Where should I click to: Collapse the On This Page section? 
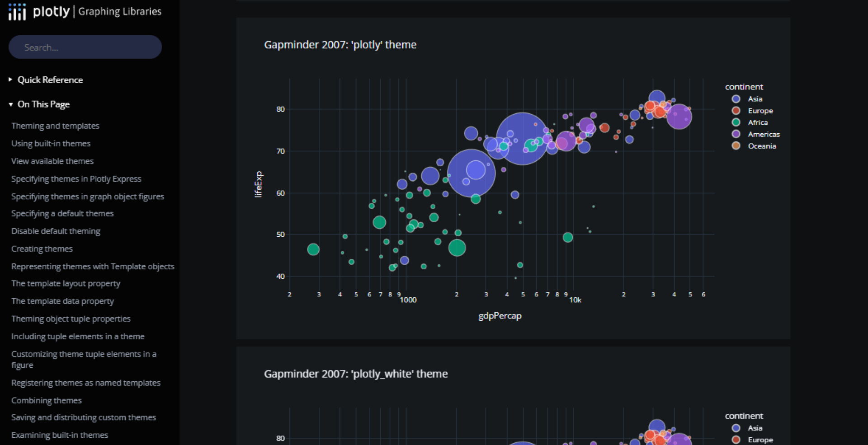coord(43,104)
